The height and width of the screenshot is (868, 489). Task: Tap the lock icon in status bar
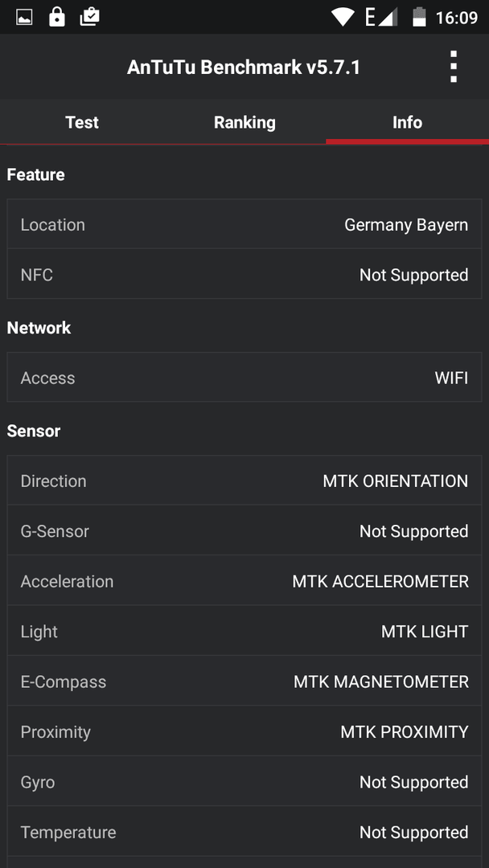[56, 17]
